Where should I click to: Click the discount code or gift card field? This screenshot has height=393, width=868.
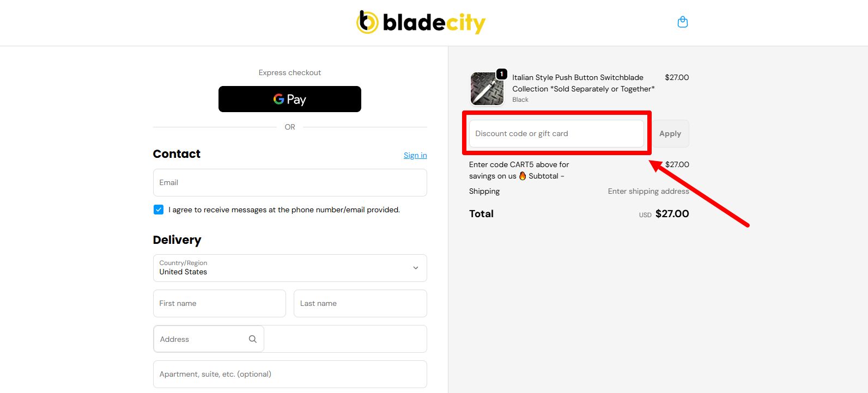(556, 133)
